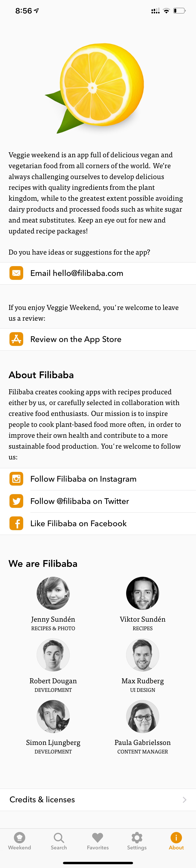196x868 pixels.
Task: Open Follow Filibaba on Instagram
Action: point(98,479)
